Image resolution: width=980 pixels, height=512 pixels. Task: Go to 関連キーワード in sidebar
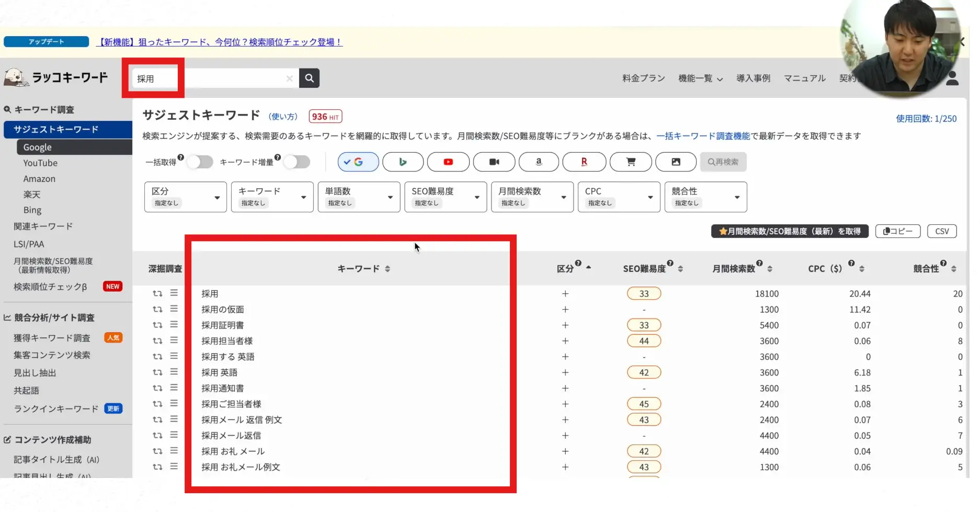click(x=43, y=226)
